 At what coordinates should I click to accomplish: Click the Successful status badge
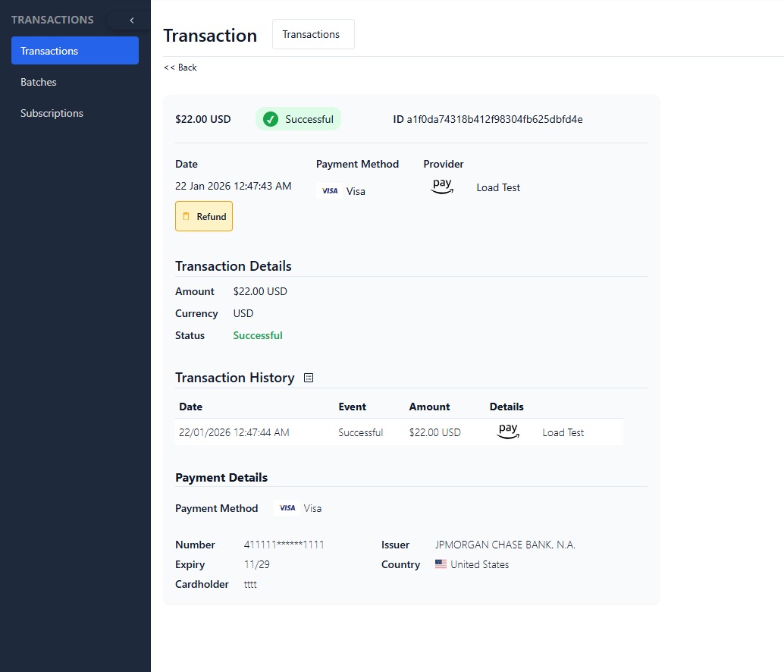(298, 118)
